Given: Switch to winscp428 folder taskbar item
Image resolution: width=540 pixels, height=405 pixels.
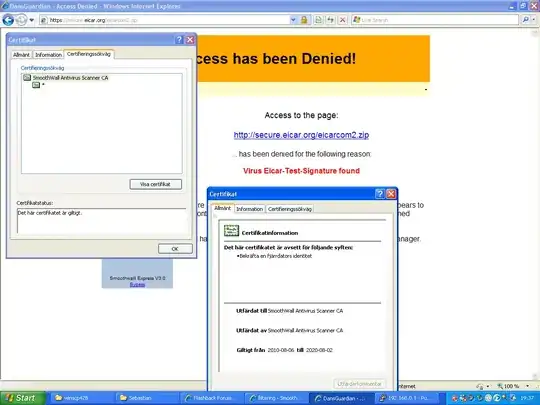Looking at the screenshot, I should click(82, 398).
